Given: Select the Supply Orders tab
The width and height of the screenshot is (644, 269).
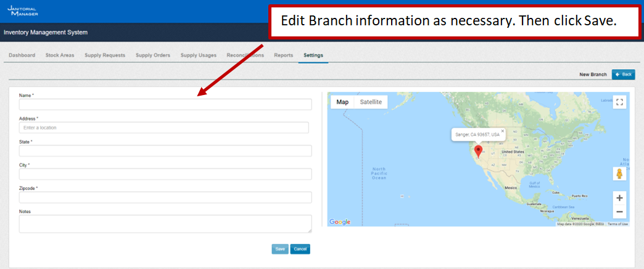Looking at the screenshot, I should coord(153,56).
